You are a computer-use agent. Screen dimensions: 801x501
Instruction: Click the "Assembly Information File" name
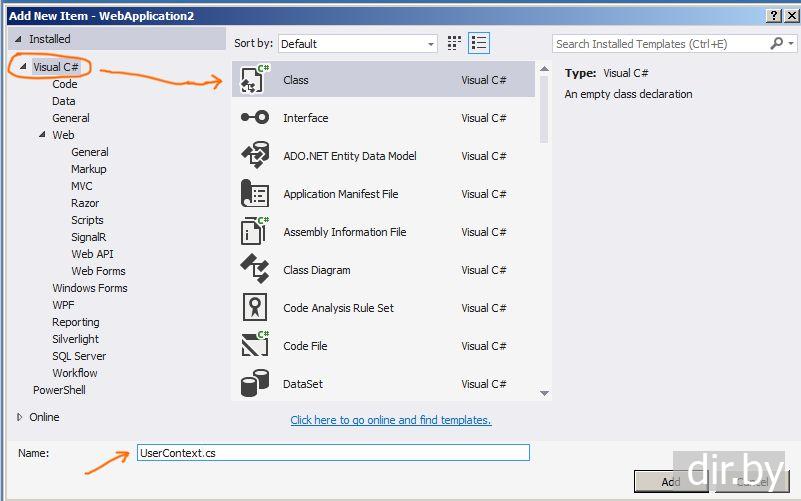tap(345, 232)
